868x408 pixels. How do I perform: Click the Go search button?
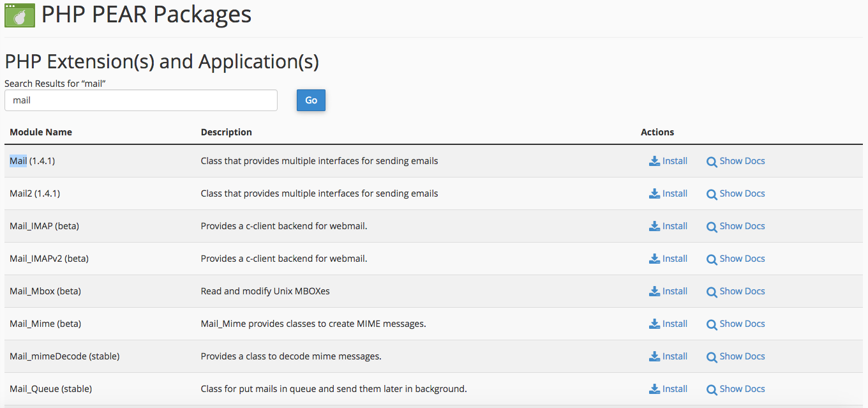(311, 100)
